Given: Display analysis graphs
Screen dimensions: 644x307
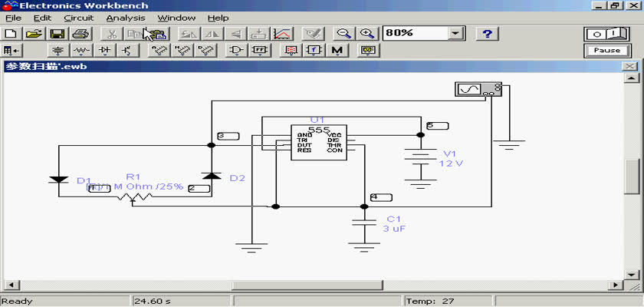Looking at the screenshot, I should (282, 33).
